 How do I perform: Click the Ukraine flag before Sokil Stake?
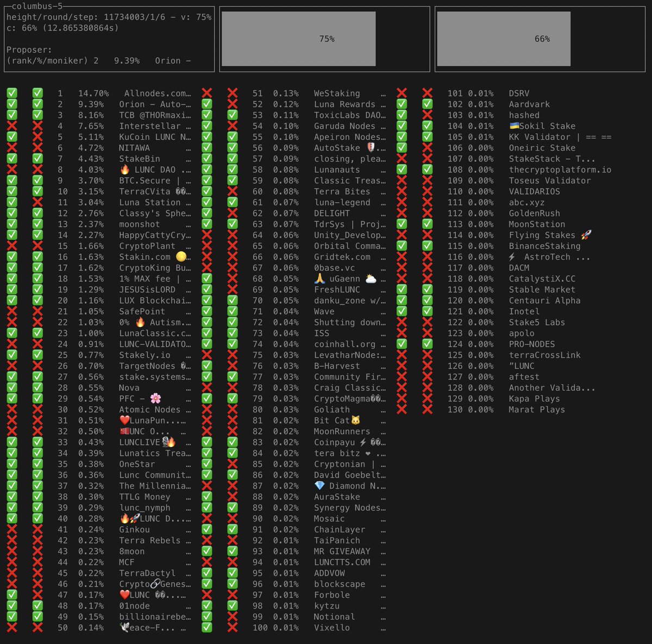pos(514,126)
